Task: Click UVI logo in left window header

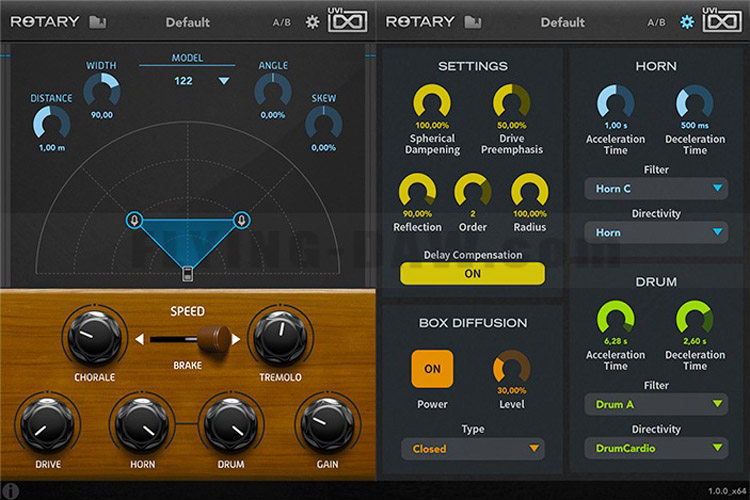Action: (348, 21)
